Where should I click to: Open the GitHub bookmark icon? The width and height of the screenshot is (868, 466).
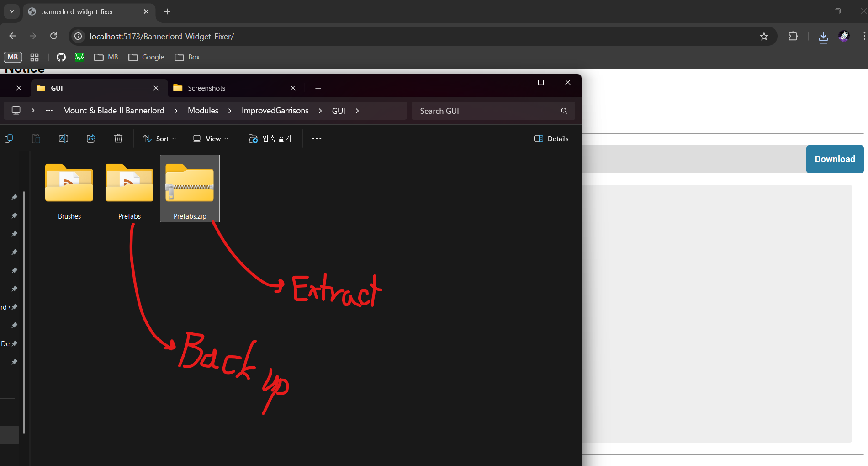point(61,57)
